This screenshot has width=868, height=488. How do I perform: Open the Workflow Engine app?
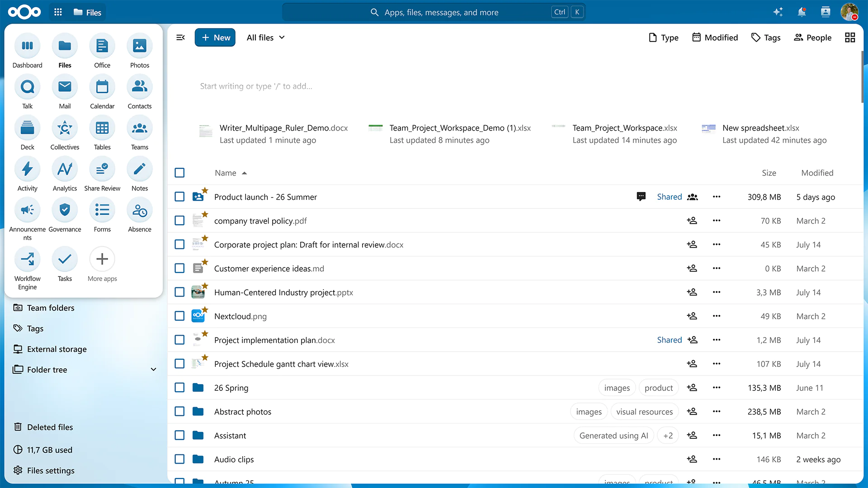pyautogui.click(x=27, y=269)
